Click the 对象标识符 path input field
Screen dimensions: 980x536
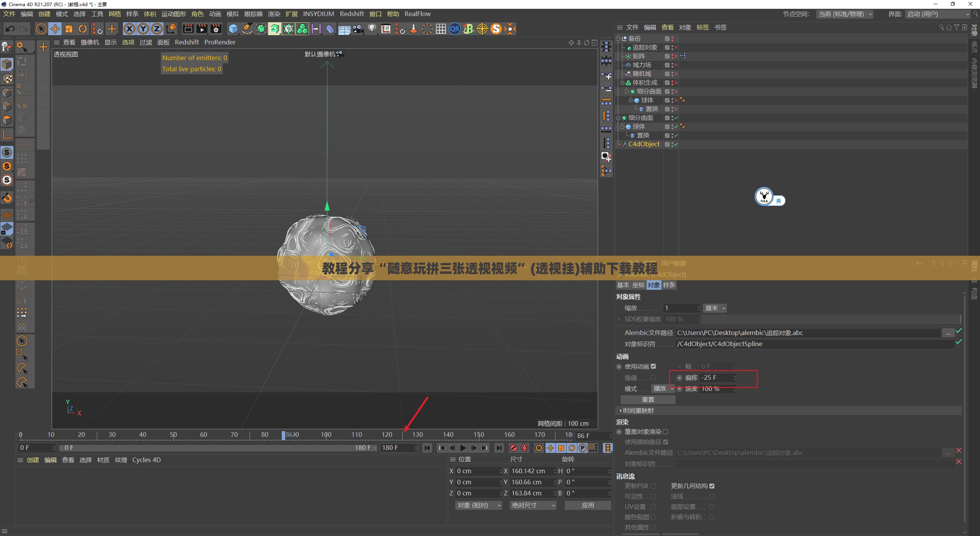click(815, 344)
